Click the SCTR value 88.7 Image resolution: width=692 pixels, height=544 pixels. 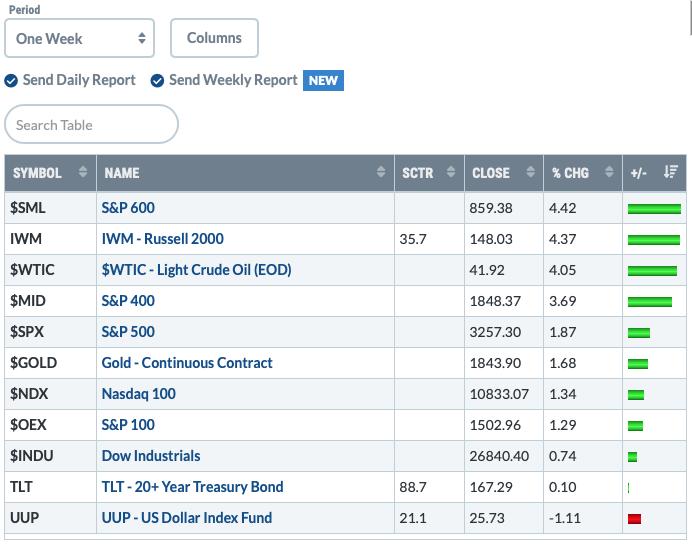(413, 487)
